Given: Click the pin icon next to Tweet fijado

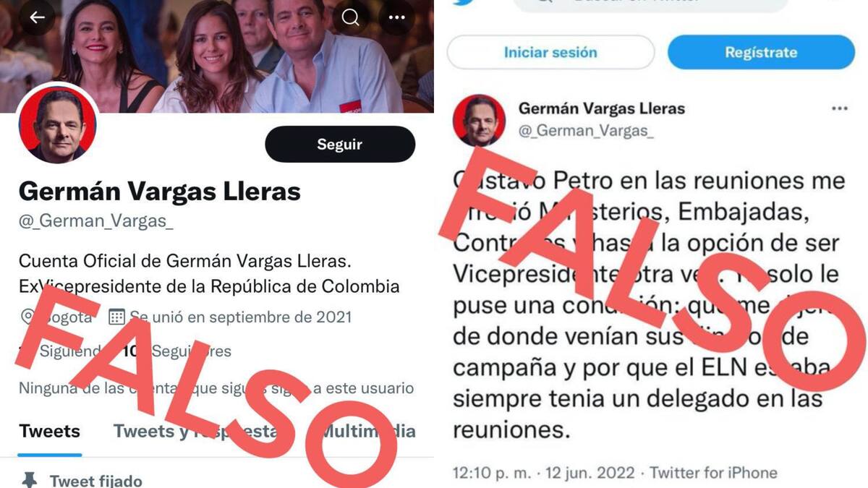Looking at the screenshot, I should tap(30, 479).
